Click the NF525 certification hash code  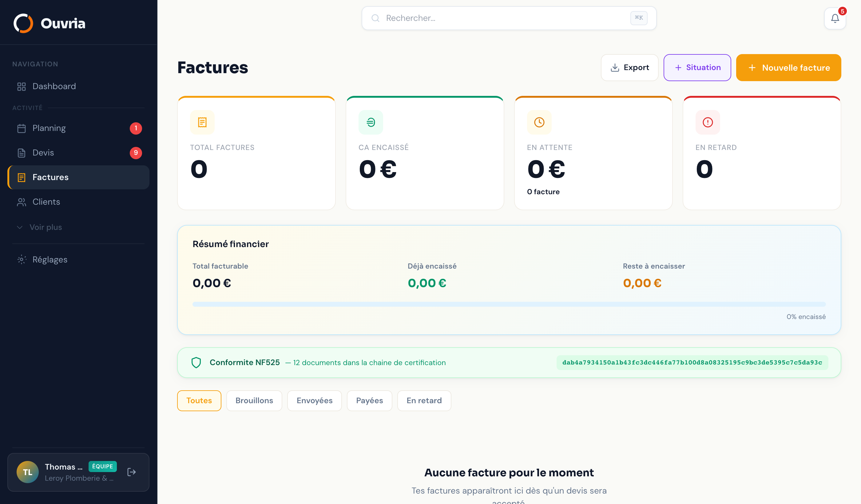pyautogui.click(x=692, y=363)
